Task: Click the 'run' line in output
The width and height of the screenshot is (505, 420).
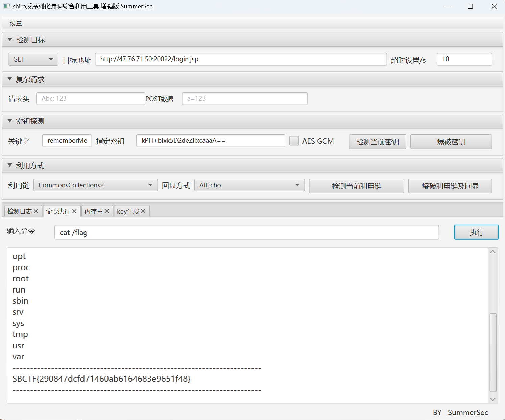Action: click(19, 290)
